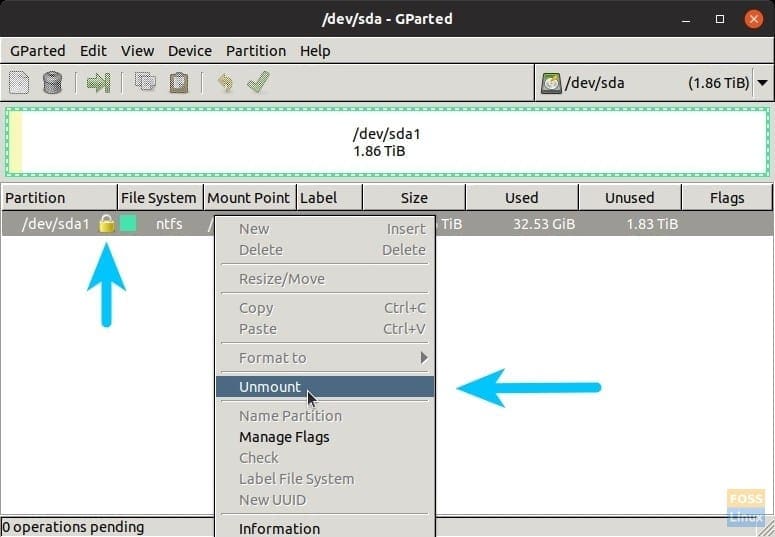Open the Device menu
Image resolution: width=775 pixels, height=537 pixels.
point(190,51)
